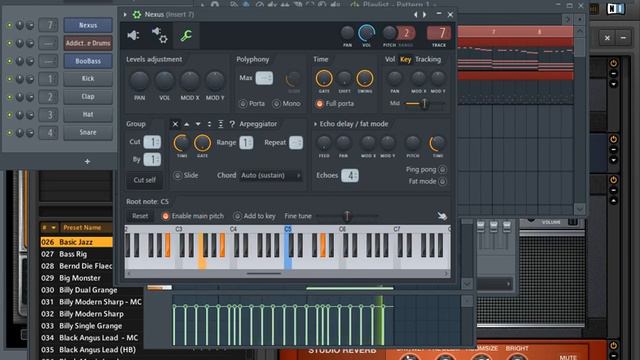Click the Levels adjustment VOL knob
The image size is (640, 360).
[x=164, y=81]
